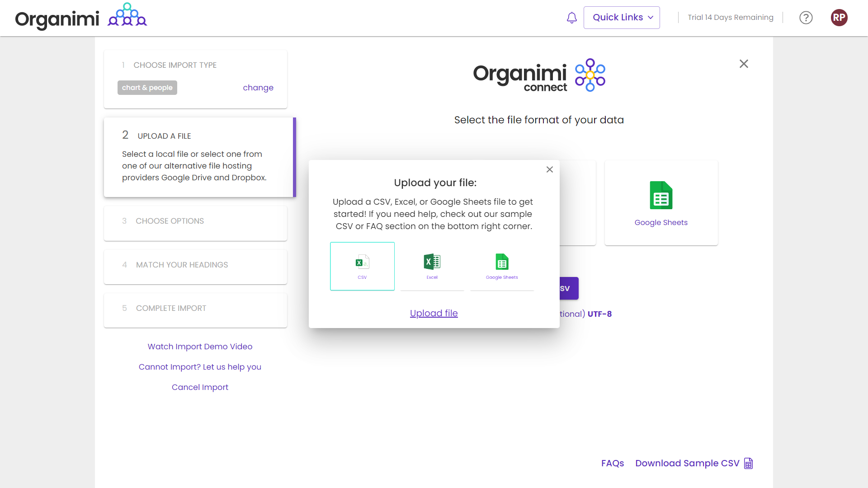
Task: Select the Excel option in popup
Action: (432, 266)
